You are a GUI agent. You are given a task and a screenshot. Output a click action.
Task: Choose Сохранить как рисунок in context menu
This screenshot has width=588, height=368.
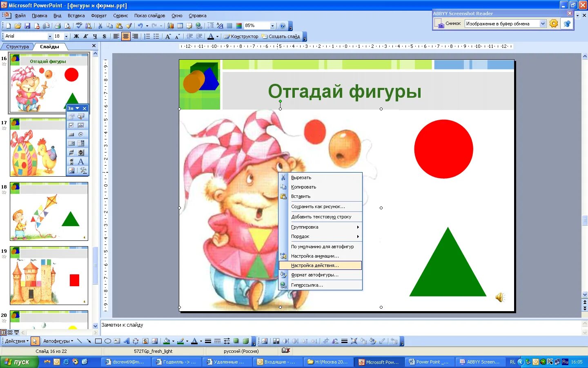point(320,206)
